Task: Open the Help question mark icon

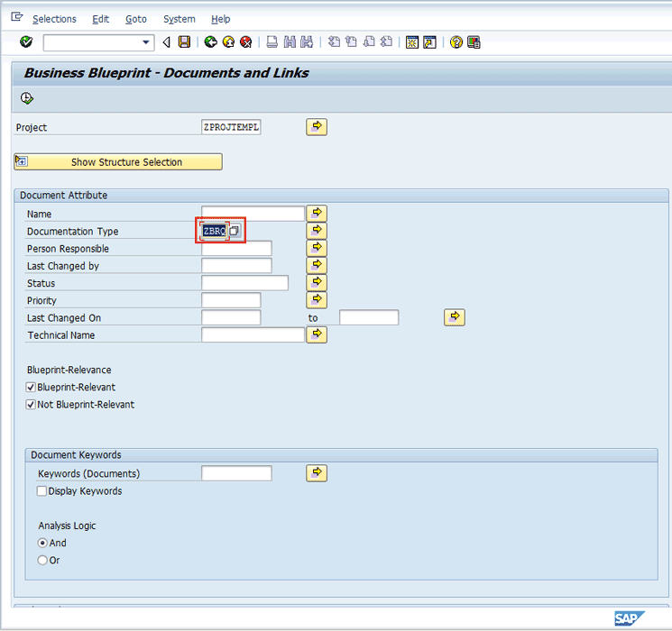Action: click(456, 42)
